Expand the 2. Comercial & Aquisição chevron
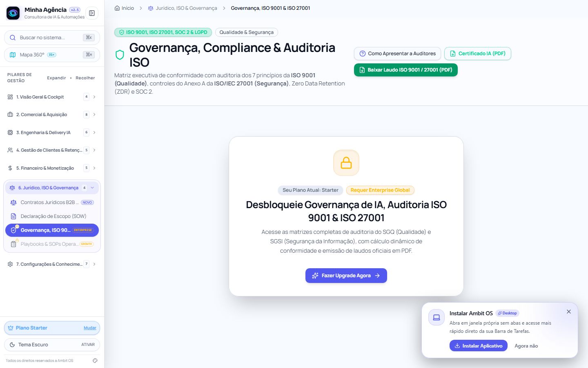The image size is (588, 368). pyautogui.click(x=94, y=114)
